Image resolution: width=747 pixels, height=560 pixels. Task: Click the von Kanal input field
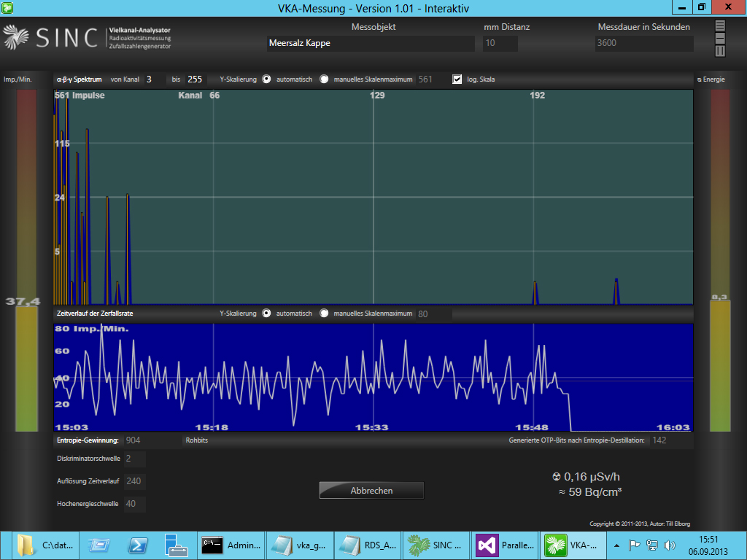(154, 79)
